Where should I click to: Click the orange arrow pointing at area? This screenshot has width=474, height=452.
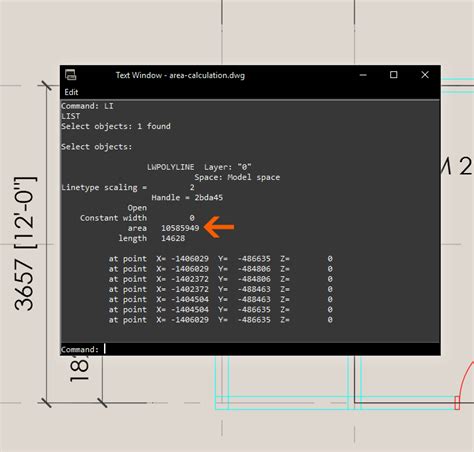tap(219, 227)
